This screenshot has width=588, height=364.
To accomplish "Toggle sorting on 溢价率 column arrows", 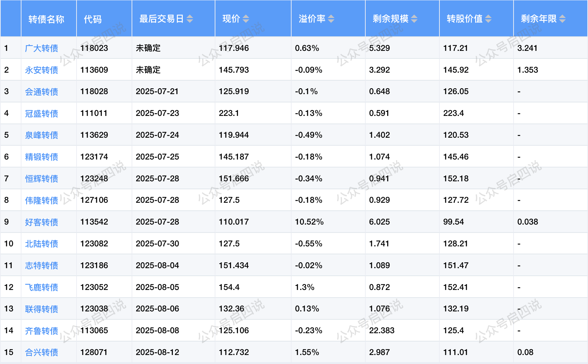I will pos(331,19).
